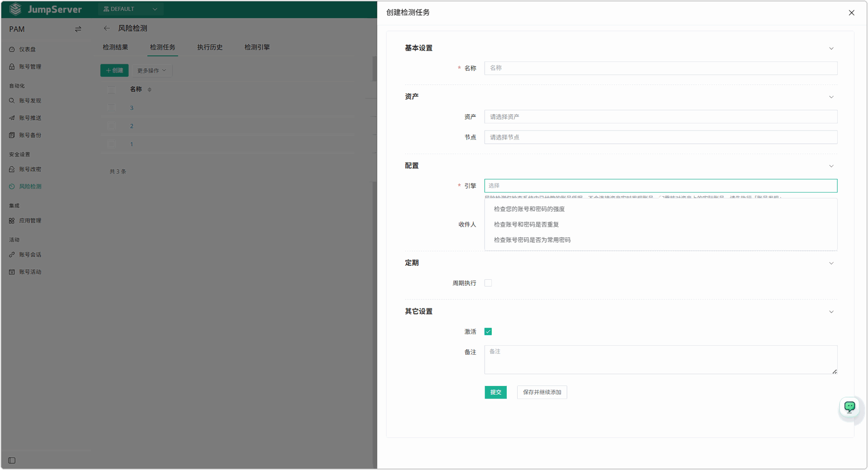Select 检查账号和密码是否重复 option
Image resolution: width=868 pixels, height=470 pixels.
click(660, 225)
